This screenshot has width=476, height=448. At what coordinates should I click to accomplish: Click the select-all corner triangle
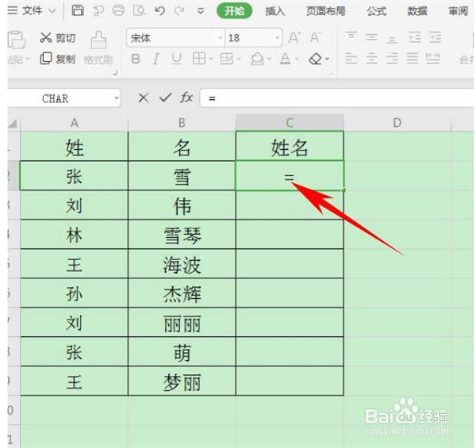(13, 123)
